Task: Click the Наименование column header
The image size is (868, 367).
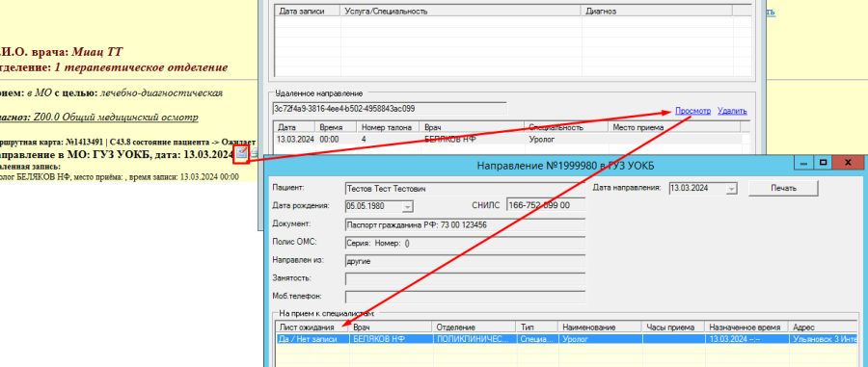Action: (x=599, y=328)
